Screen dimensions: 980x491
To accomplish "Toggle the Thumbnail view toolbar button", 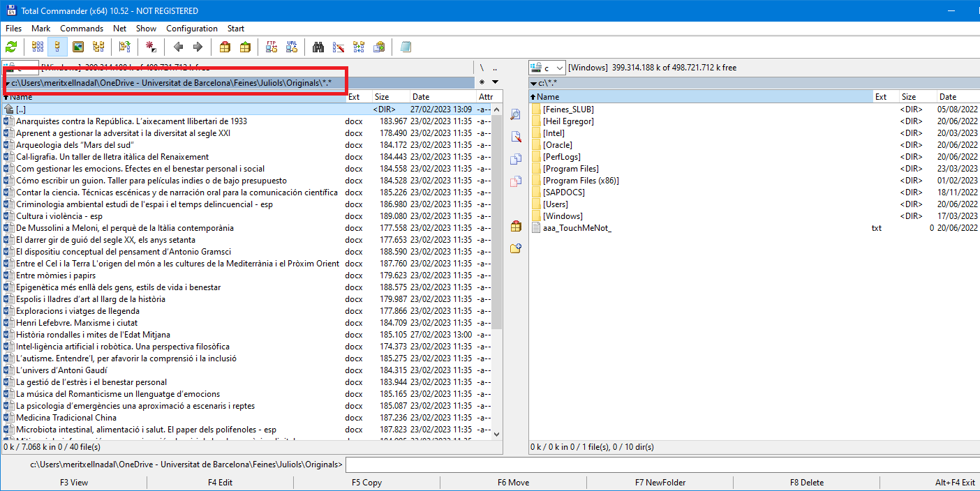I will tap(78, 47).
